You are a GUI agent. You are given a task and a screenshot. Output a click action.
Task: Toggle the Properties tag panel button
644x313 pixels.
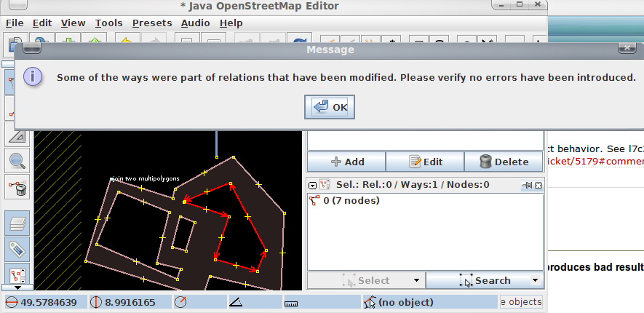tap(17, 250)
